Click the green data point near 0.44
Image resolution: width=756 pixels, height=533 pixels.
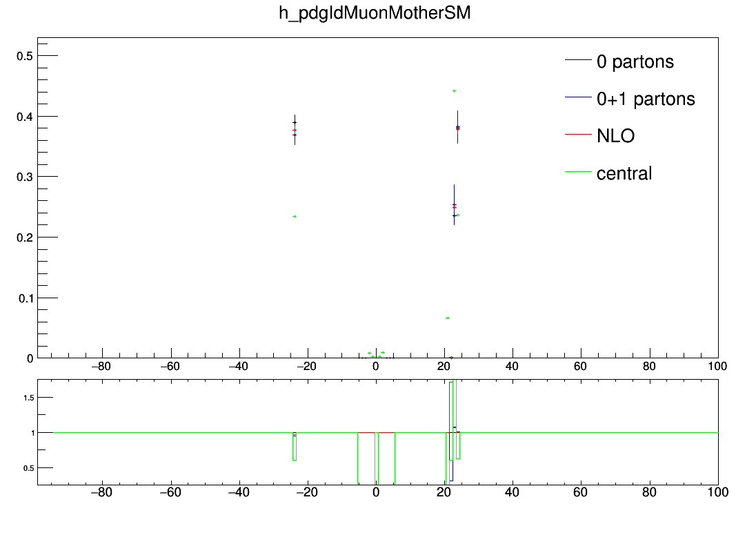coord(454,90)
